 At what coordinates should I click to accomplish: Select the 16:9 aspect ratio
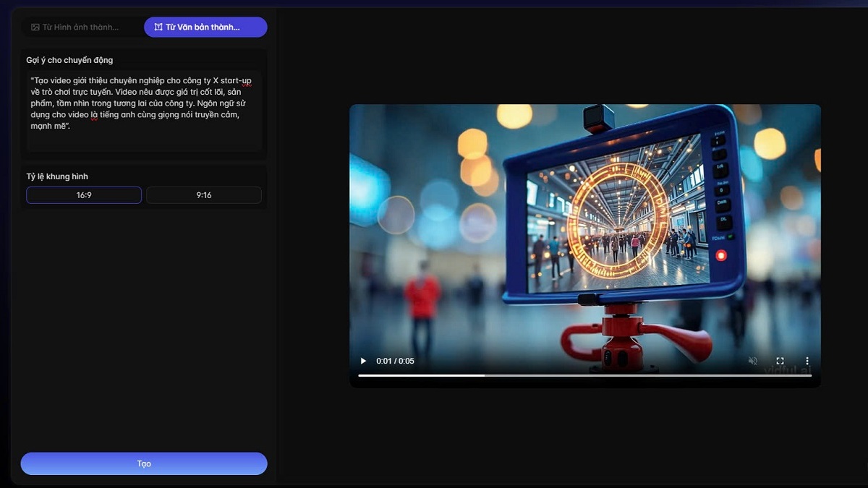click(83, 194)
